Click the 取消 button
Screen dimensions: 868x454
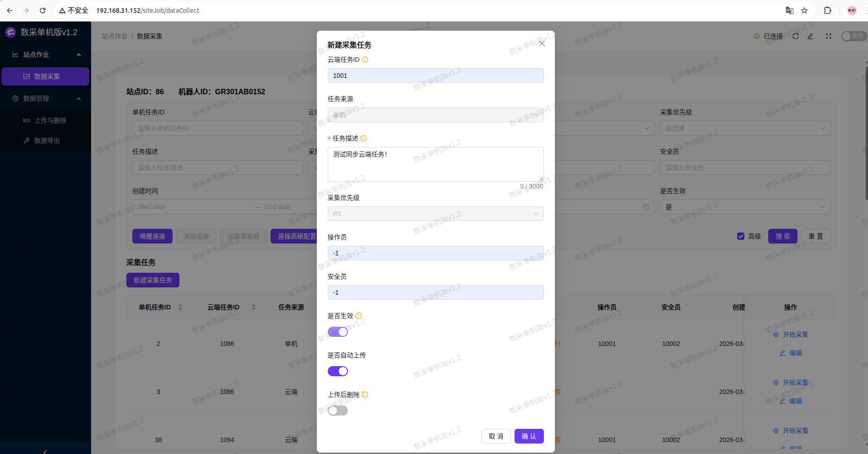[x=496, y=436]
